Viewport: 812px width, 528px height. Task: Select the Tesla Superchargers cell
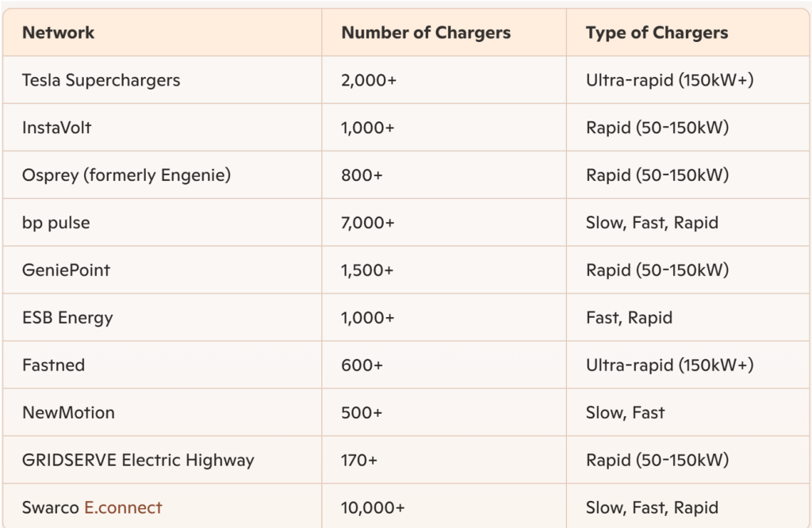[x=101, y=80]
